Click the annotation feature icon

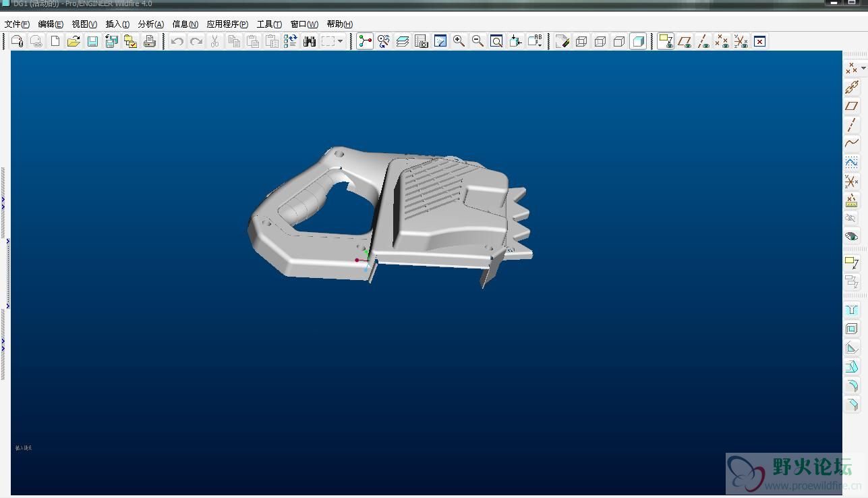click(x=851, y=262)
